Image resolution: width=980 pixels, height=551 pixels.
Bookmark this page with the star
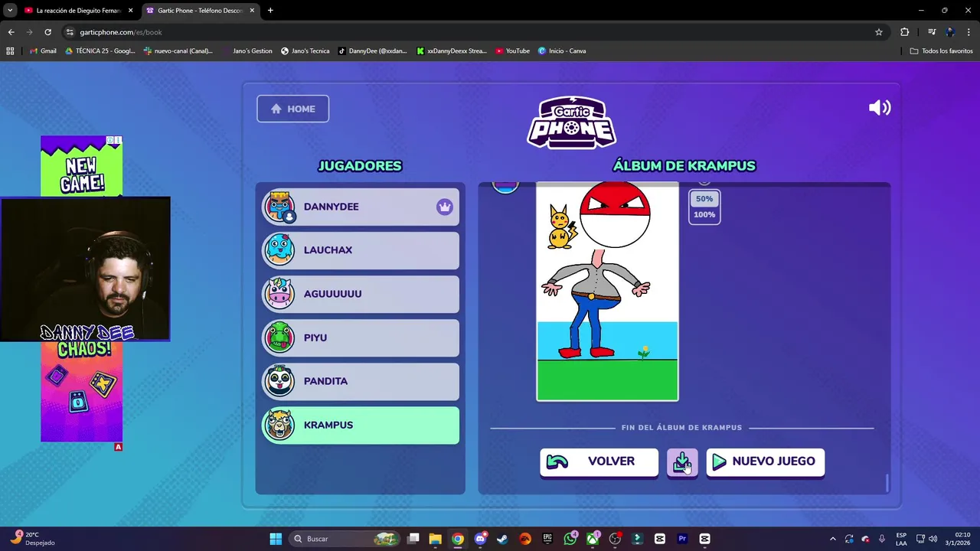pyautogui.click(x=879, y=32)
